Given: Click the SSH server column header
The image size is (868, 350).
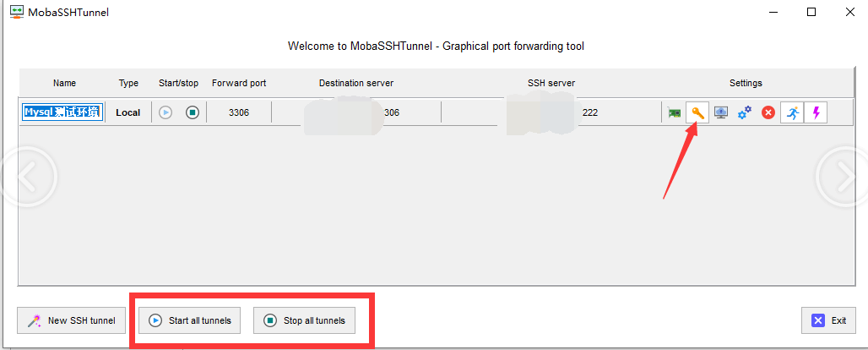Looking at the screenshot, I should (x=551, y=83).
